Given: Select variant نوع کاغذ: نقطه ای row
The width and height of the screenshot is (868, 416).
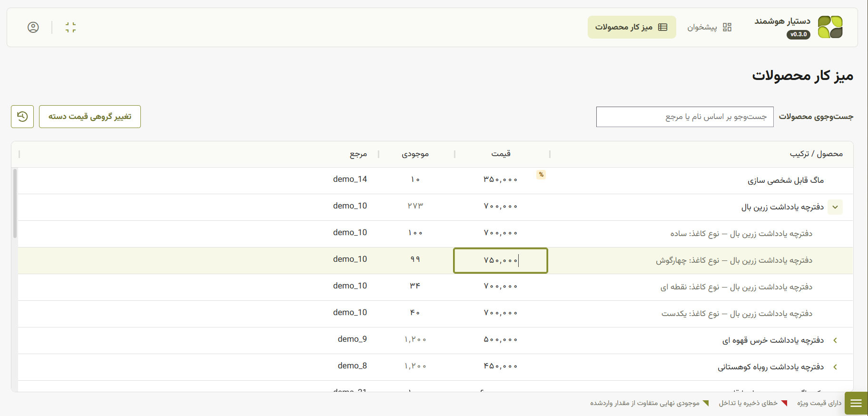Looking at the screenshot, I should click(x=736, y=287).
